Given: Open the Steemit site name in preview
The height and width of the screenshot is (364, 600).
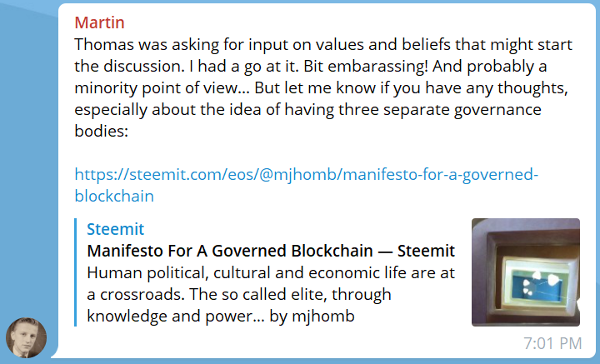Looking at the screenshot, I should tap(115, 229).
